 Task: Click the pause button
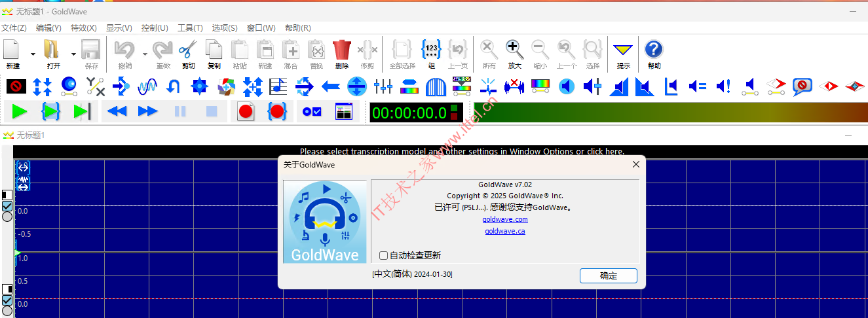[180, 112]
